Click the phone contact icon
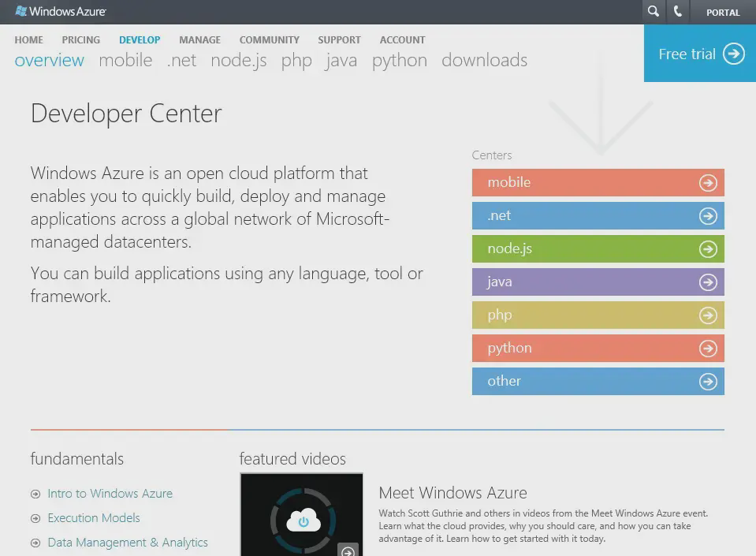The width and height of the screenshot is (756, 556). 677,12
